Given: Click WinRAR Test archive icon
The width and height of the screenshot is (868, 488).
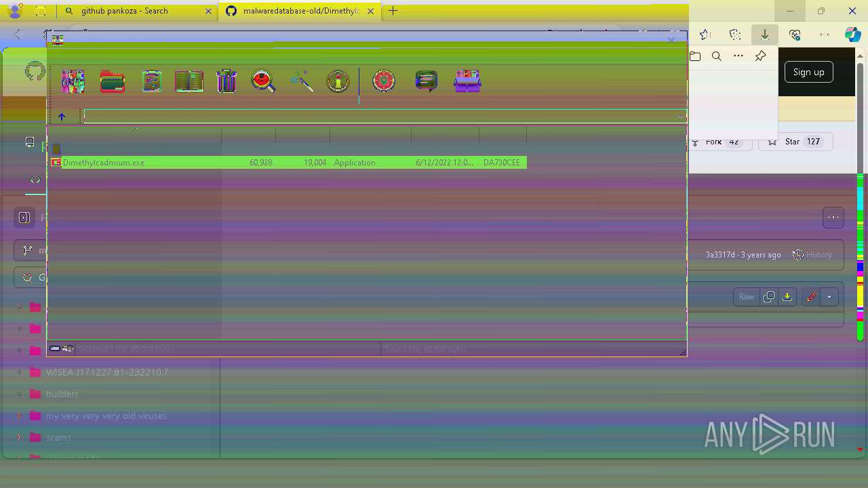Looking at the screenshot, I should point(151,81).
